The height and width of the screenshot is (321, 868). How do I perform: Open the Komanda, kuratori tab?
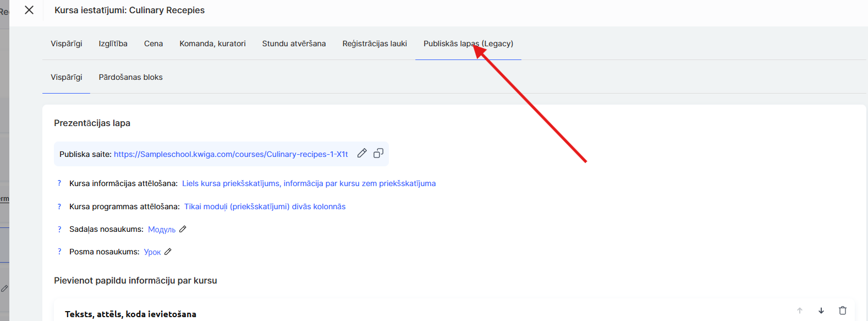[212, 43]
